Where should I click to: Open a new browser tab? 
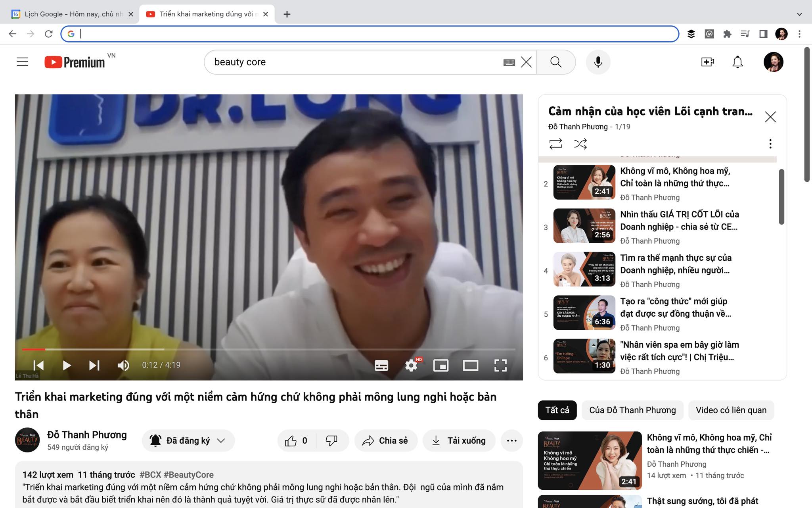tap(287, 14)
